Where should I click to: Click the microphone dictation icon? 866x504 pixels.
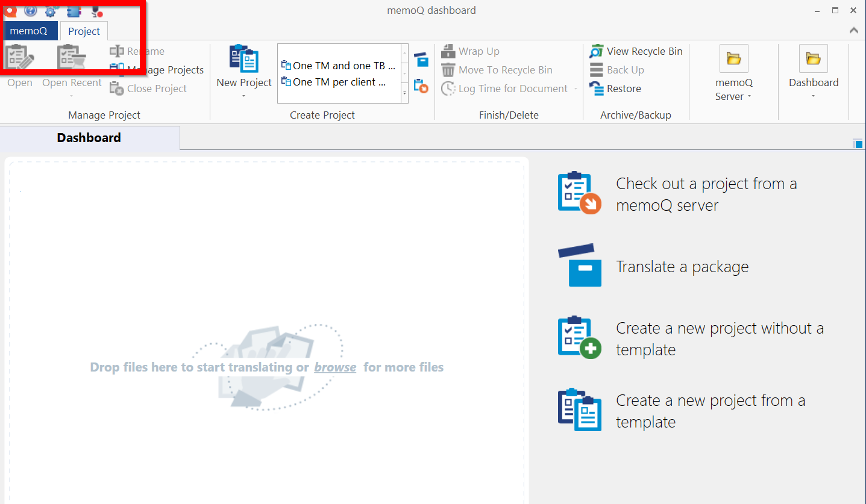(x=96, y=11)
